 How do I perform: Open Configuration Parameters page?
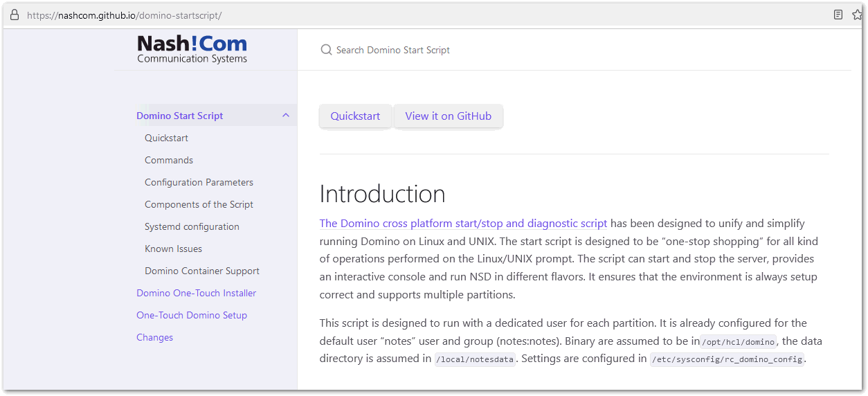tap(199, 182)
